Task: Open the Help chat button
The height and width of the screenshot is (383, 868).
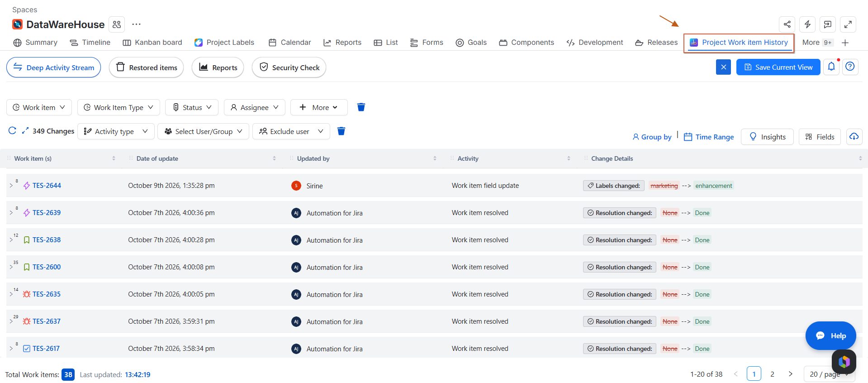Action: tap(831, 335)
